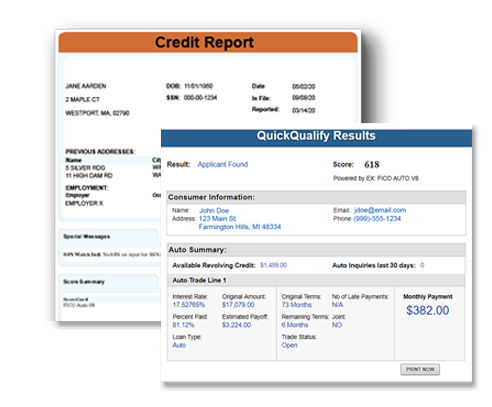The width and height of the screenshot is (492, 407).
Task: Click the 123 Main St address line
Action: point(218,219)
